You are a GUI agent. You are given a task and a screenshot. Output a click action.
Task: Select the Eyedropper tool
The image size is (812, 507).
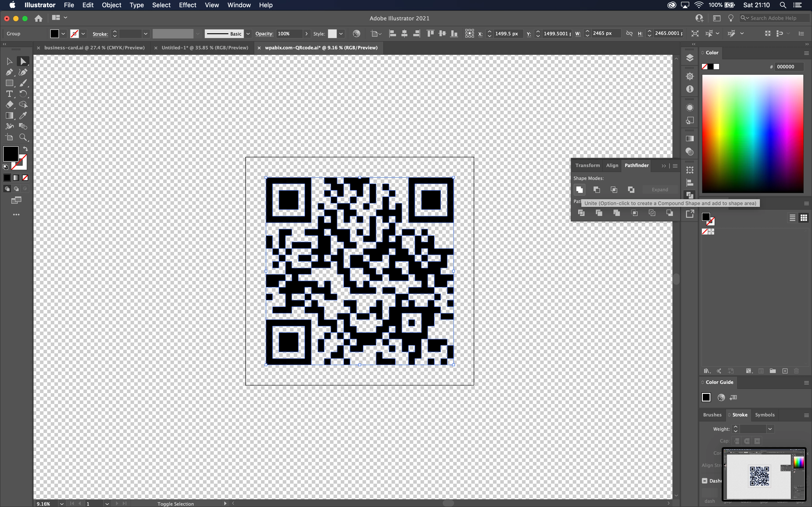(23, 116)
